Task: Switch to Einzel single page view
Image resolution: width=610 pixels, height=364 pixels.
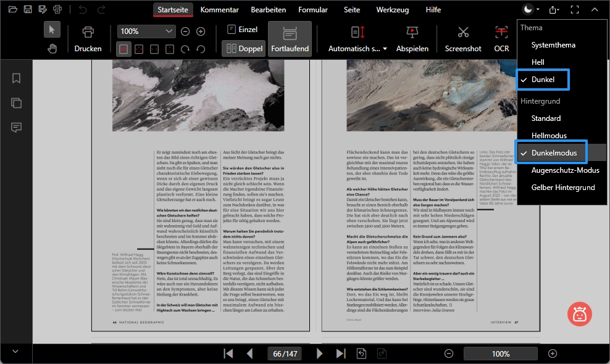Action: coord(243,29)
